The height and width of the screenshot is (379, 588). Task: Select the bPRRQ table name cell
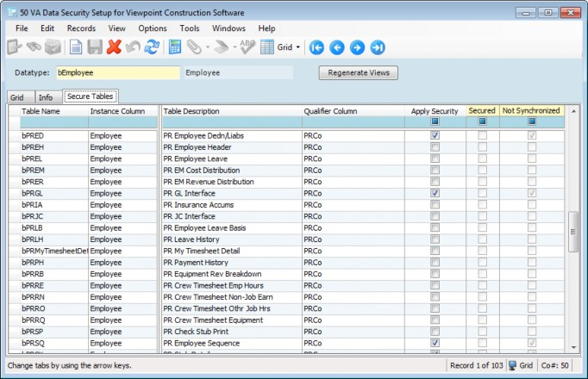pyautogui.click(x=54, y=320)
